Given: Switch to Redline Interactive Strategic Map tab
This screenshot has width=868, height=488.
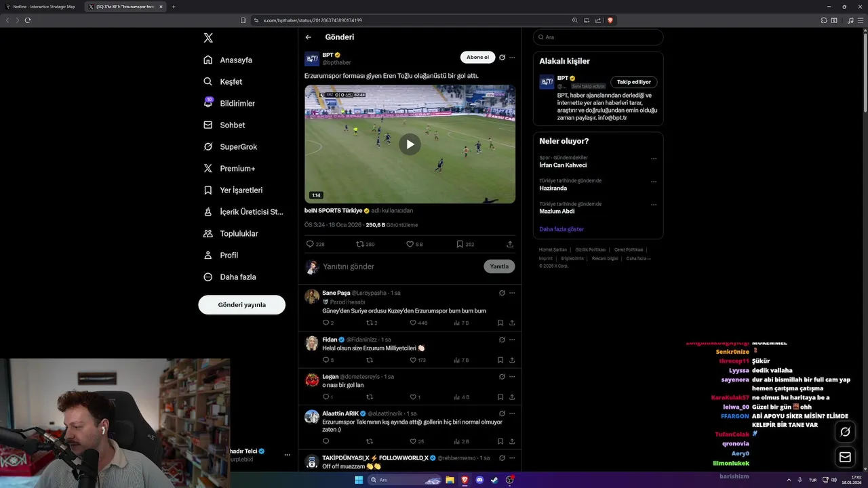Looking at the screenshot, I should tap(42, 7).
